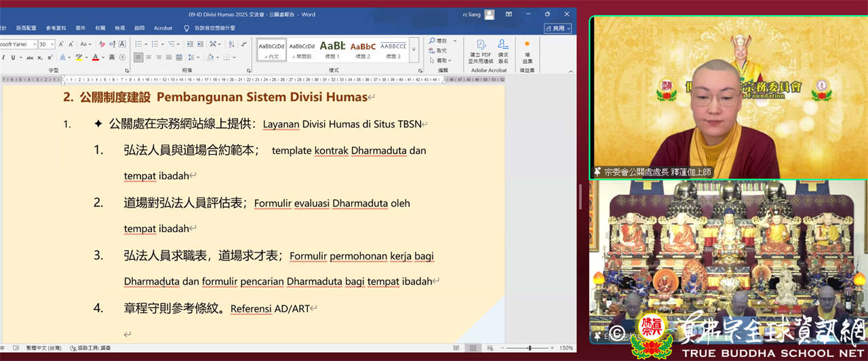Toggle strikethrough text formatting
This screenshot has height=361, width=868.
[x=30, y=58]
